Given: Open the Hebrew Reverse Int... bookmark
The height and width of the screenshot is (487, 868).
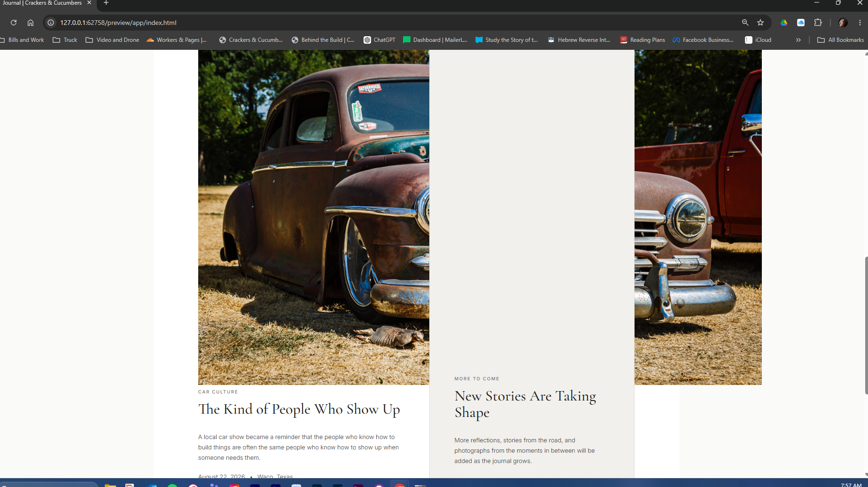Looking at the screenshot, I should (x=579, y=40).
